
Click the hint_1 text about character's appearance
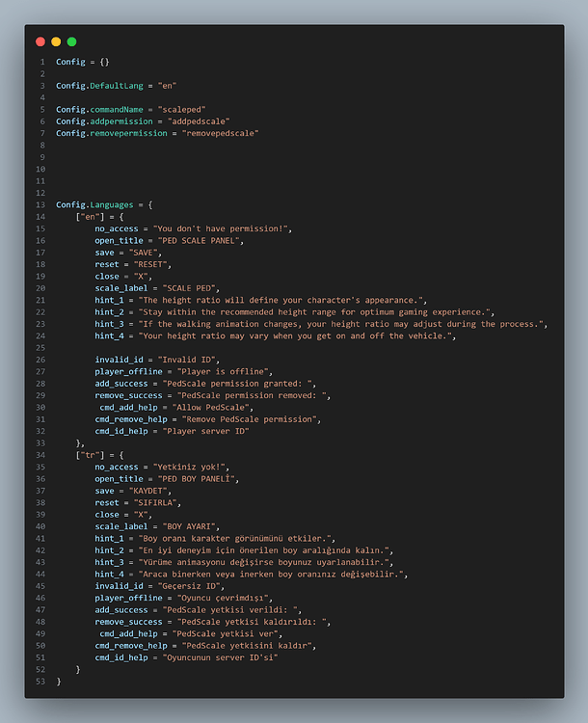(x=281, y=300)
